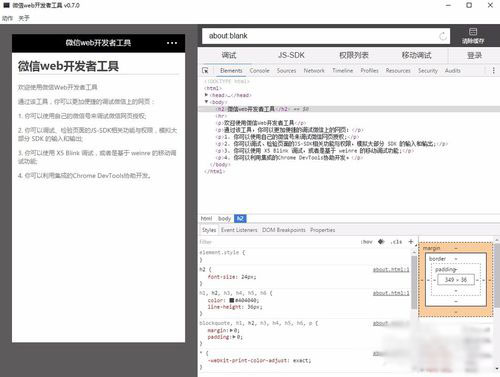This screenshot has width=500, height=377.
Task: Toggle the :hov element state option
Action: click(366, 242)
